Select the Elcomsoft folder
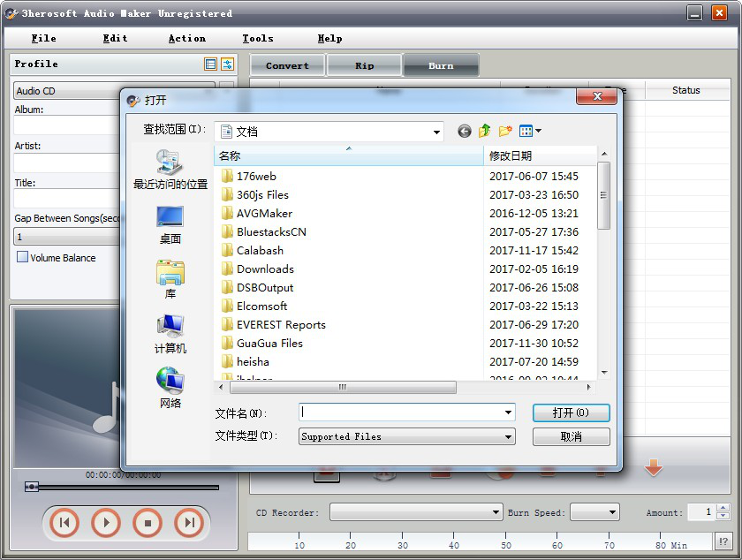Viewport: 742px width, 560px height. [261, 306]
